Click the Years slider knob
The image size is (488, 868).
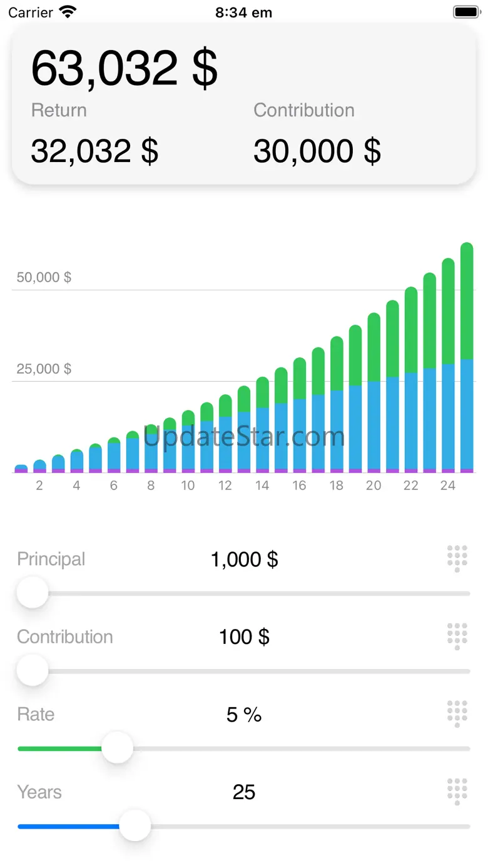tap(135, 825)
